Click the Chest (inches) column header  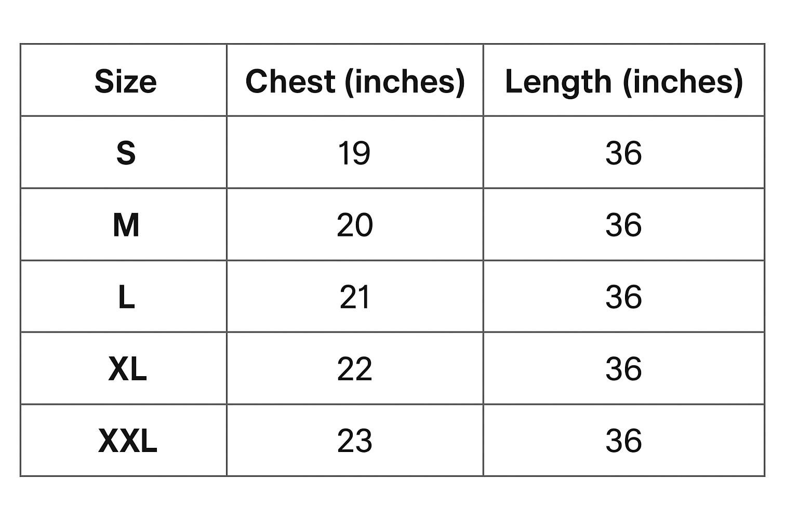click(x=355, y=82)
